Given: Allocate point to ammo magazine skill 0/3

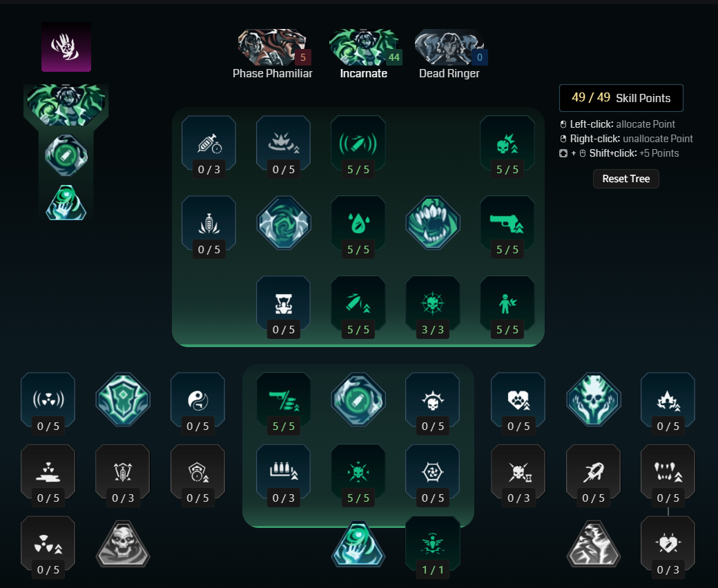Looking at the screenshot, I should 284,475.
